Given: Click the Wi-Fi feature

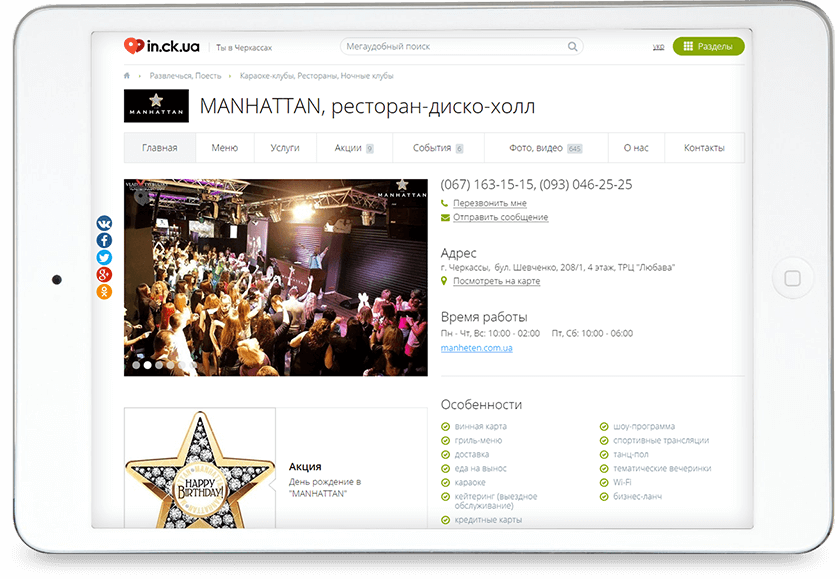Looking at the screenshot, I should pos(622,482).
